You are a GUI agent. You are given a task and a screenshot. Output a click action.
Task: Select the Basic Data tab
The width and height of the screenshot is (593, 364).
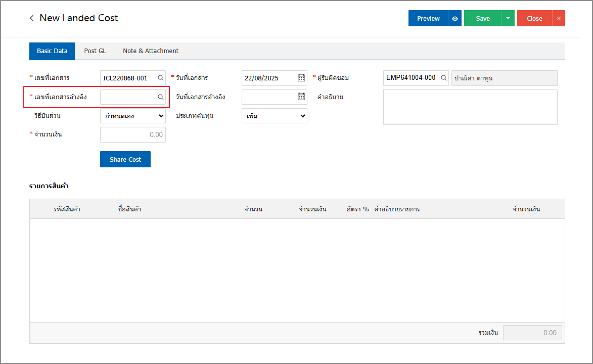[52, 51]
